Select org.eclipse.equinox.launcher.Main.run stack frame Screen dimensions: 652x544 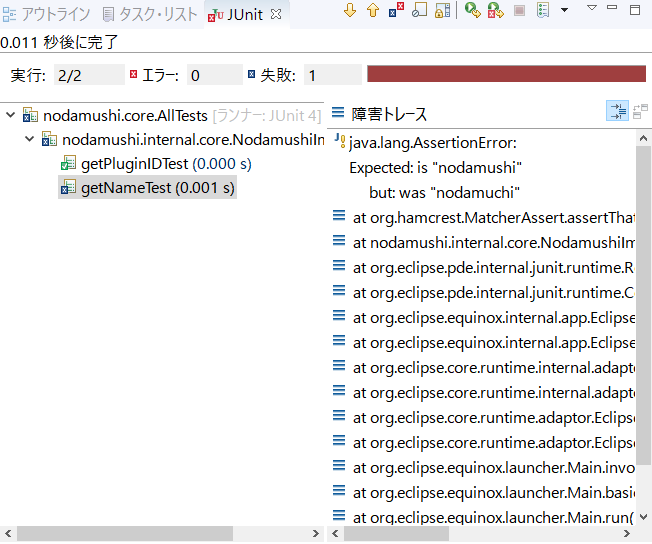[x=484, y=517]
